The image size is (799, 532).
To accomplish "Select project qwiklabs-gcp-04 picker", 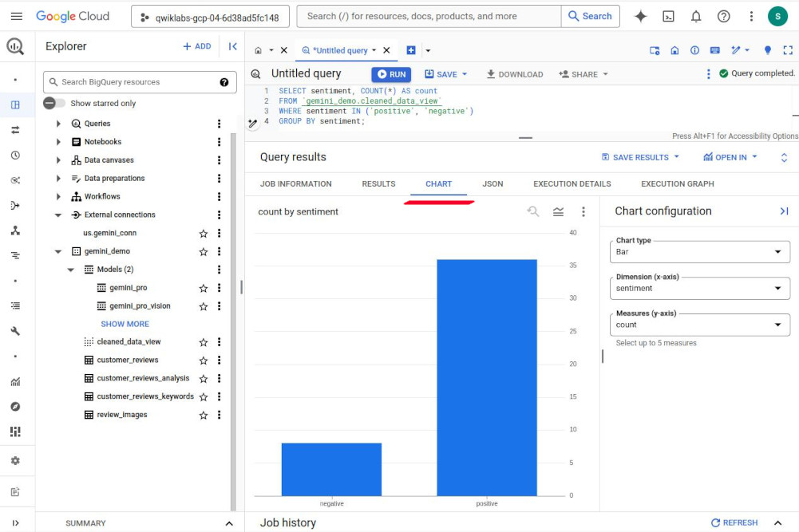I will point(210,18).
